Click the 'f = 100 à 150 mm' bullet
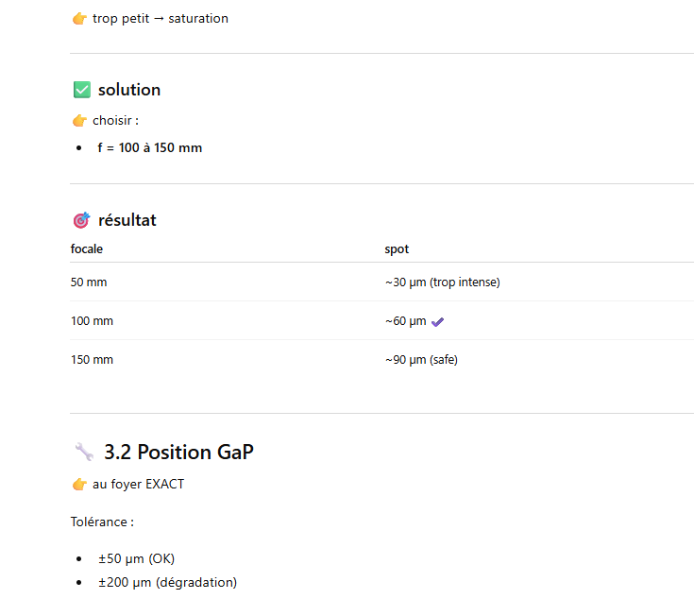694x616 pixels. tap(149, 148)
